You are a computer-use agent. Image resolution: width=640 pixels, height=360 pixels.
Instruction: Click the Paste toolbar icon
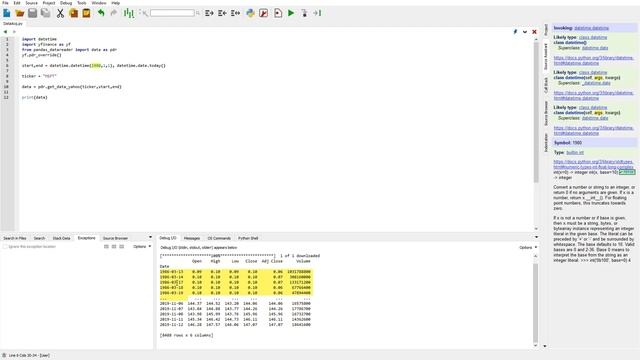tap(87, 13)
